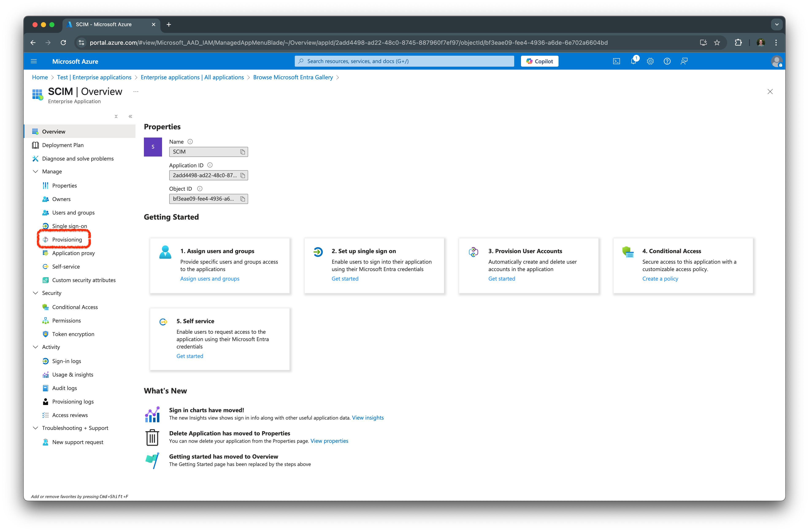Screen dimensions: 809x532
Task: Open the Cloud Shell terminal
Action: pyautogui.click(x=616, y=61)
